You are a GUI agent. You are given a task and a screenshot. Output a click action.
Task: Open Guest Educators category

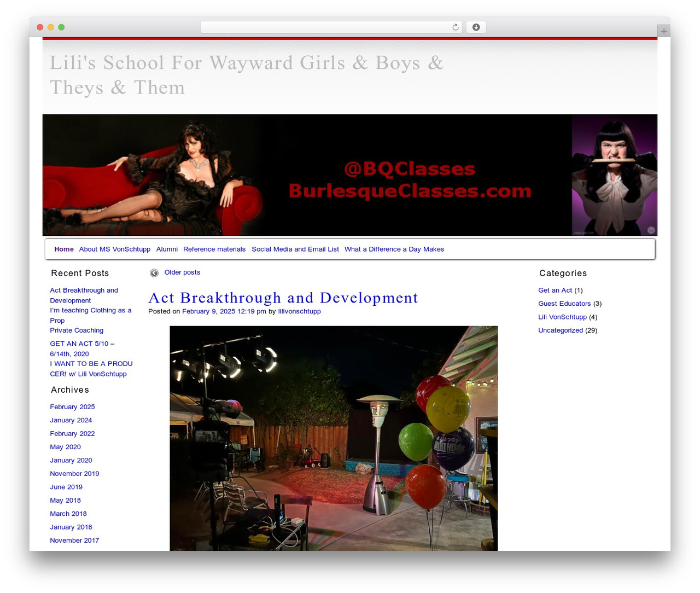click(x=564, y=304)
